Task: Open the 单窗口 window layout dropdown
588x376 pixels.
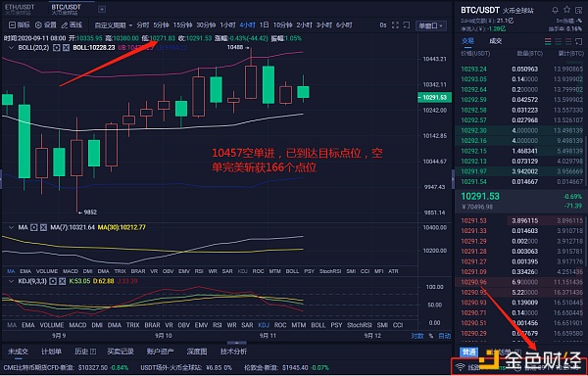Action: [431, 25]
